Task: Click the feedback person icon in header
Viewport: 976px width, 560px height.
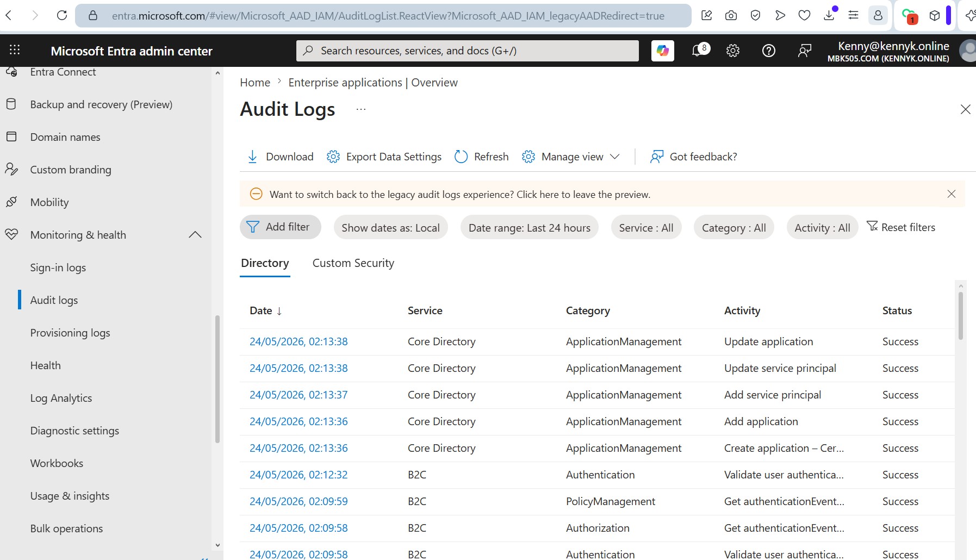Action: [804, 51]
